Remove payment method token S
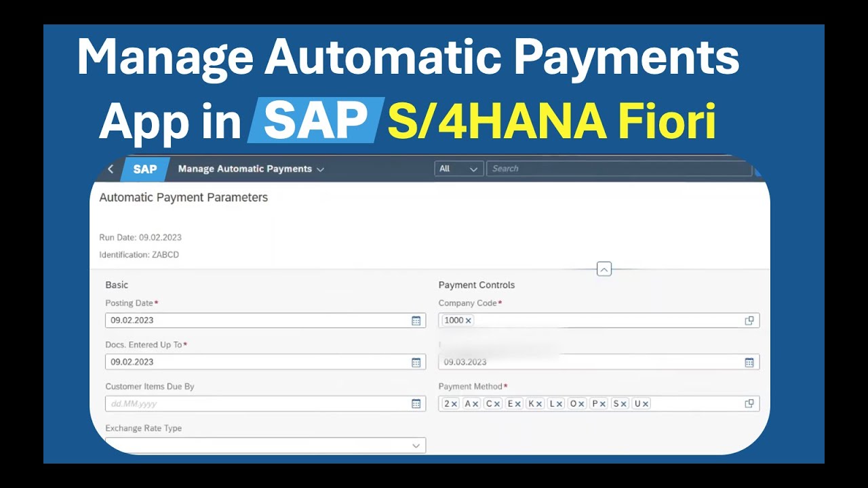The height and width of the screenshot is (488, 868). (623, 404)
